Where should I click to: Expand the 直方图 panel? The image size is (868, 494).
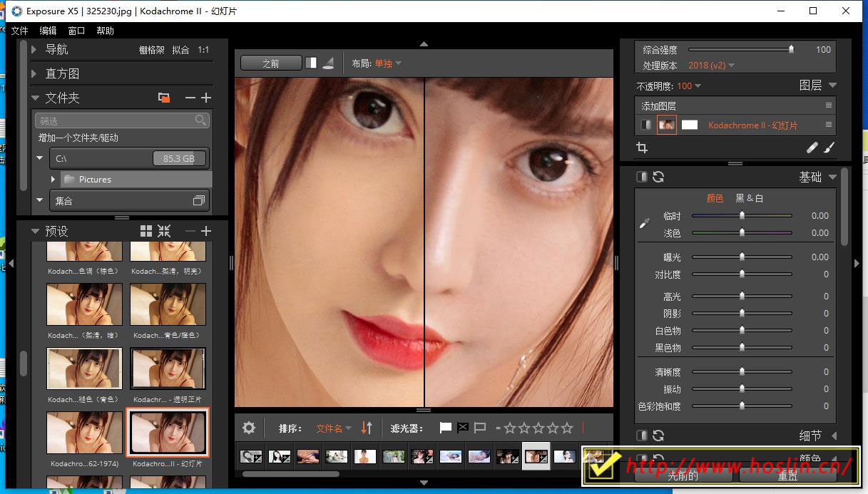pos(35,73)
